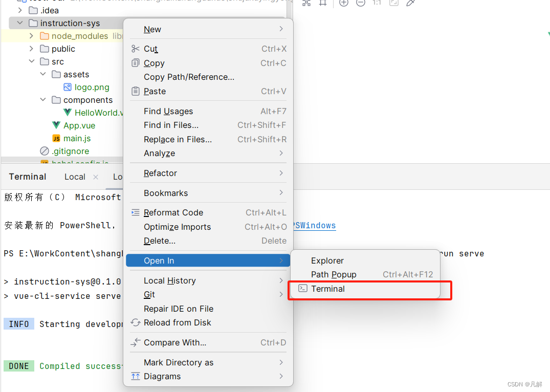Click the grid toggle icon in toolbar
The height and width of the screenshot is (392, 550).
323,3
